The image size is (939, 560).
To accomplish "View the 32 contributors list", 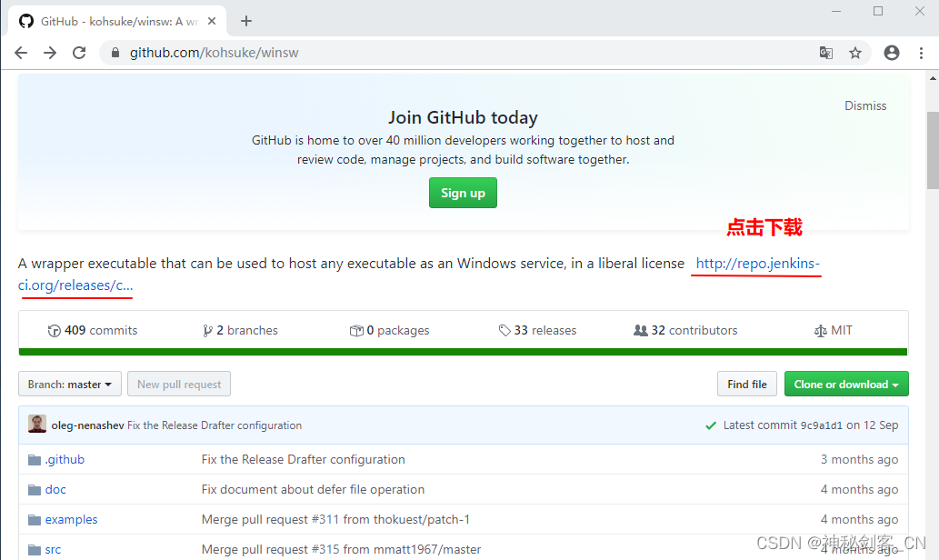I will [685, 330].
